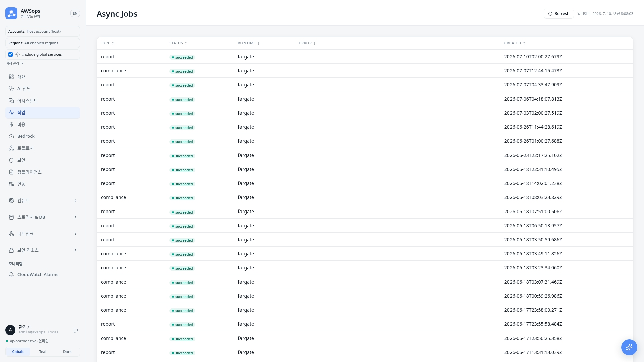644x362 pixels.
Task: Open the 개요 menu item
Action: point(43,77)
